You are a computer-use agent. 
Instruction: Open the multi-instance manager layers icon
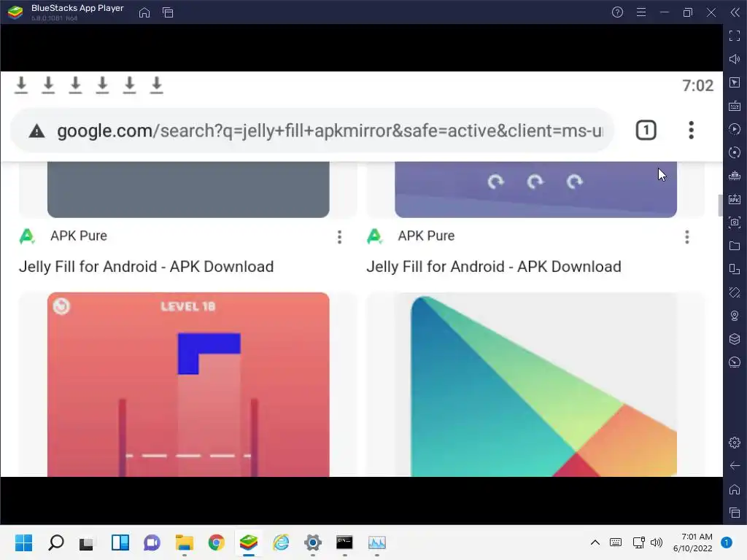coord(735,339)
